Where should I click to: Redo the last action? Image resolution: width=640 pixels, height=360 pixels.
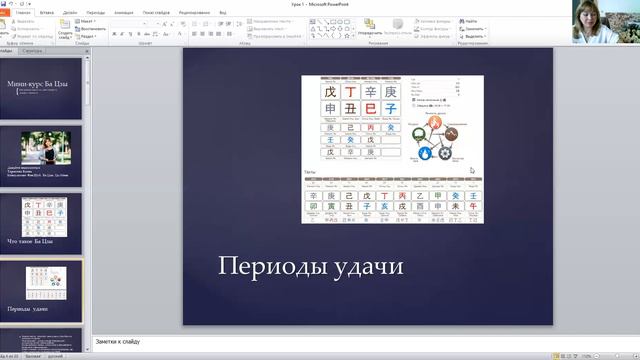(x=22, y=4)
